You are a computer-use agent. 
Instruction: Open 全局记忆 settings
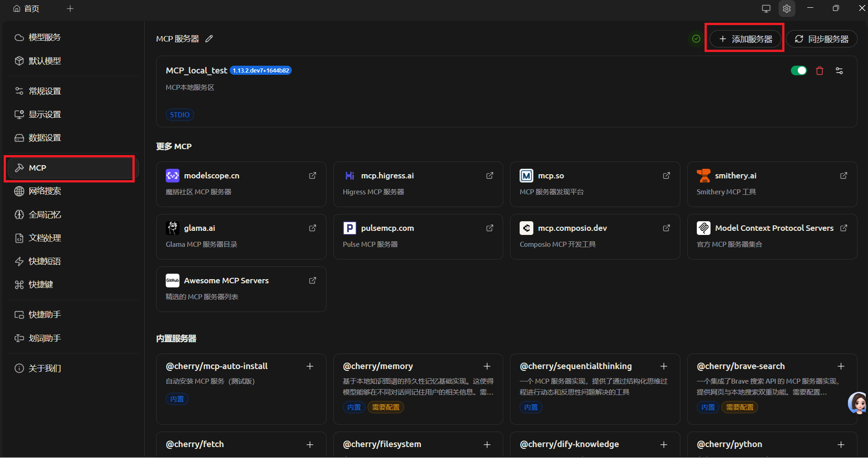tap(73, 214)
